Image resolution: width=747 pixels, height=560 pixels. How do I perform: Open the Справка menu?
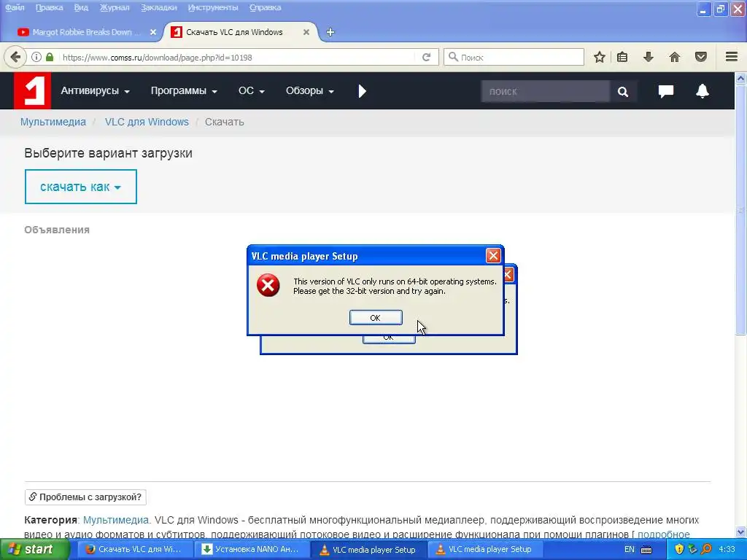(265, 7)
